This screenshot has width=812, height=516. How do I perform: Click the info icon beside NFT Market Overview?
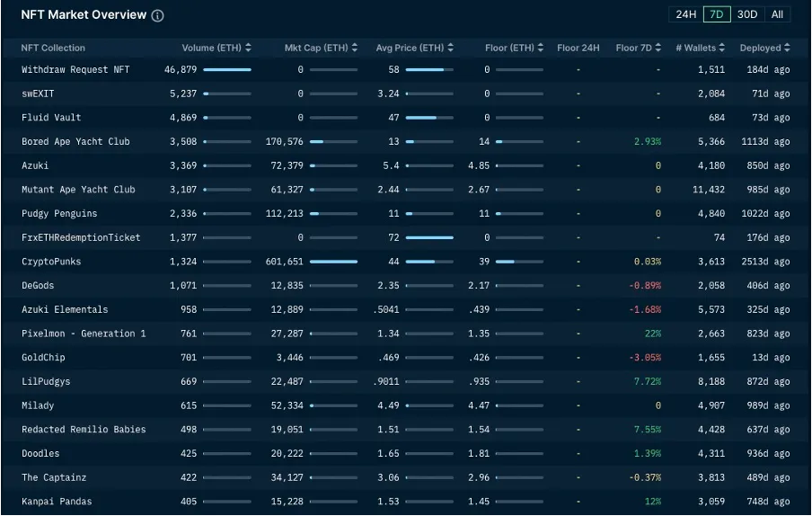[157, 15]
